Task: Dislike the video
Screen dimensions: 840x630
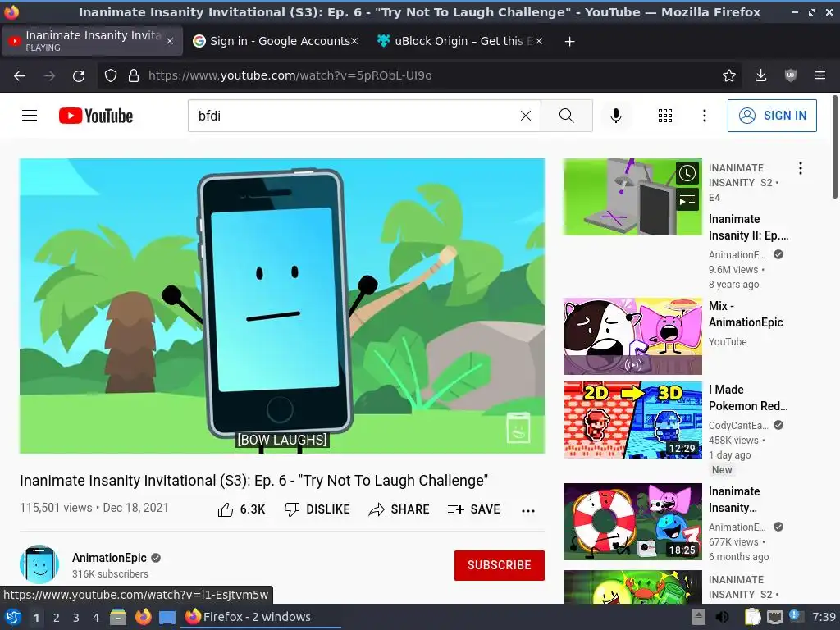Action: pyautogui.click(x=317, y=509)
